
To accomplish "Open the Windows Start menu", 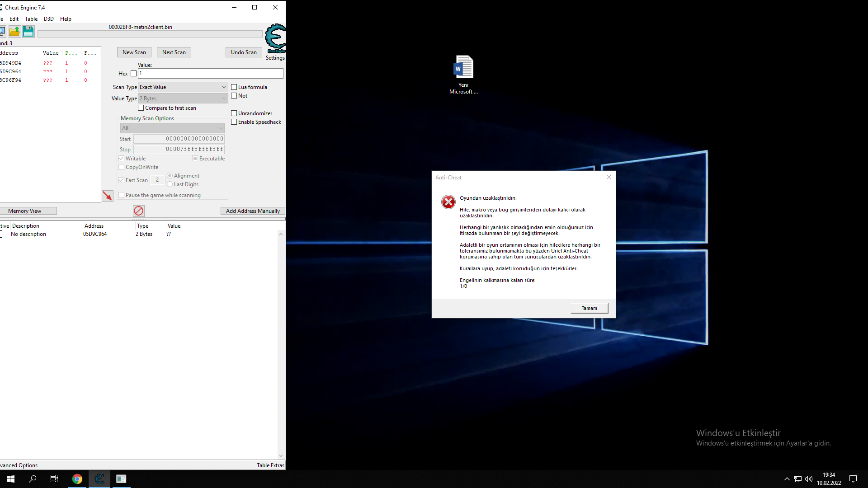I will pos(11,479).
